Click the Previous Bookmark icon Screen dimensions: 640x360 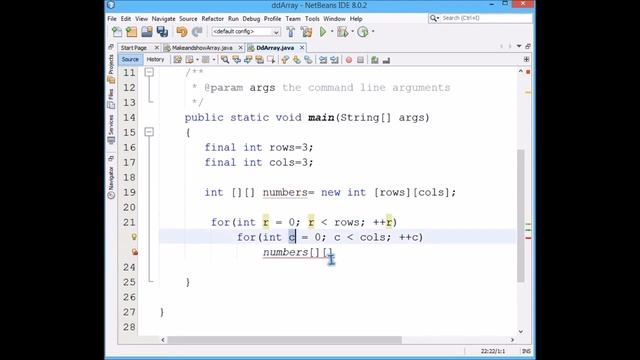click(x=285, y=60)
